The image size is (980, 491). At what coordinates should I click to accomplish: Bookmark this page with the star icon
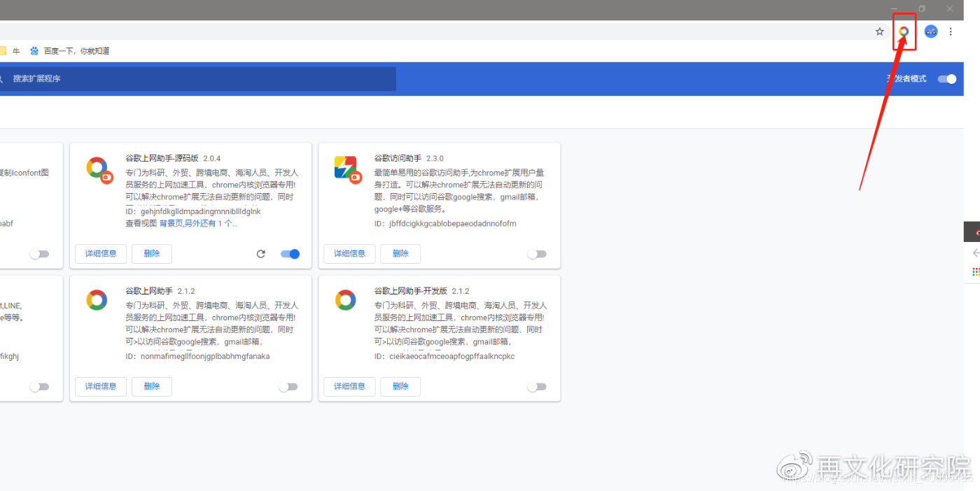pos(880,31)
